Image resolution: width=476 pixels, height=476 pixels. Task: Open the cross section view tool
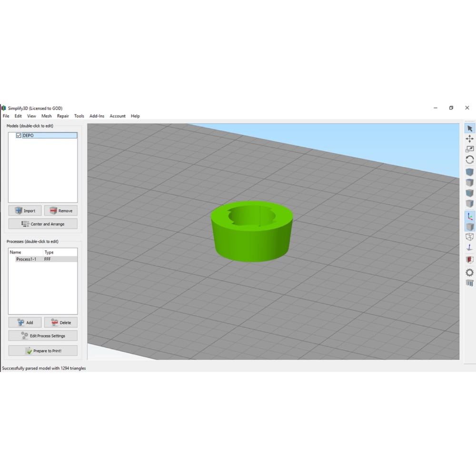pyautogui.click(x=470, y=260)
